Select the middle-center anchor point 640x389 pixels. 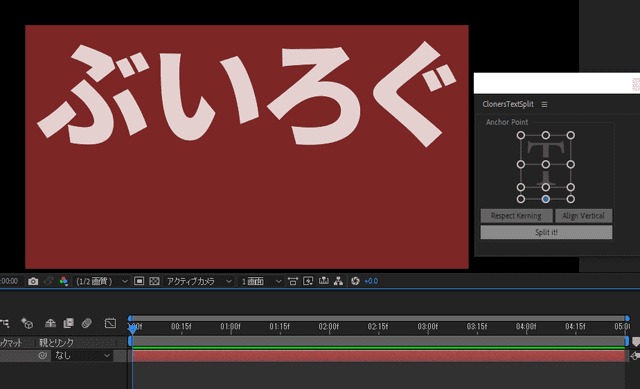pyautogui.click(x=546, y=164)
